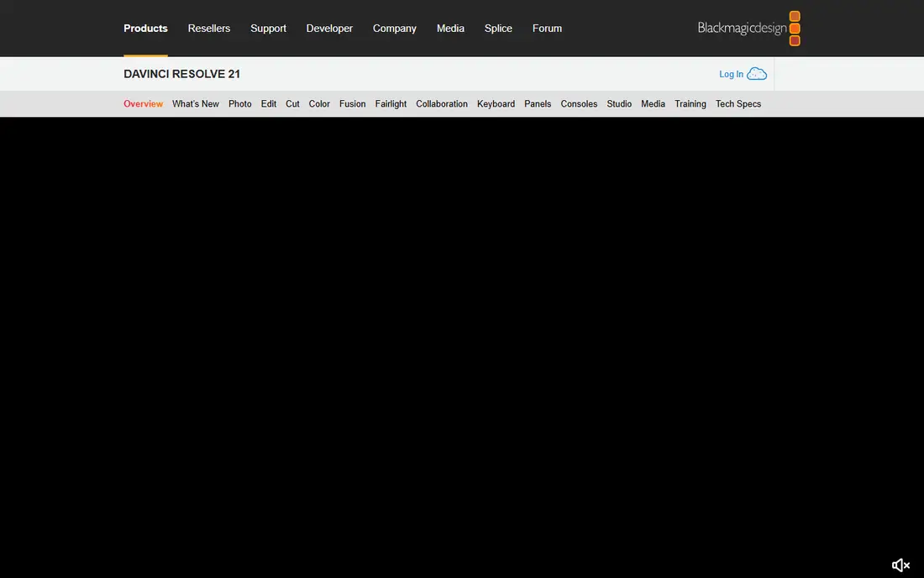The height and width of the screenshot is (578, 924).
Task: Go to the Resellers page
Action: (x=208, y=29)
